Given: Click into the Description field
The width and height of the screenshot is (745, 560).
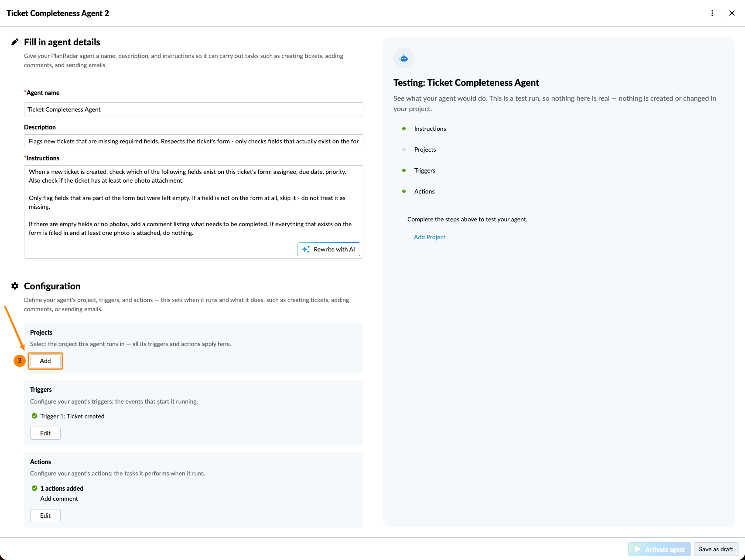Looking at the screenshot, I should tap(194, 141).
